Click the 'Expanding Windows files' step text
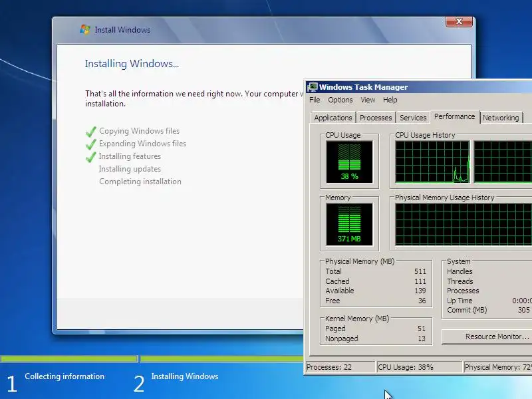 tap(142, 144)
